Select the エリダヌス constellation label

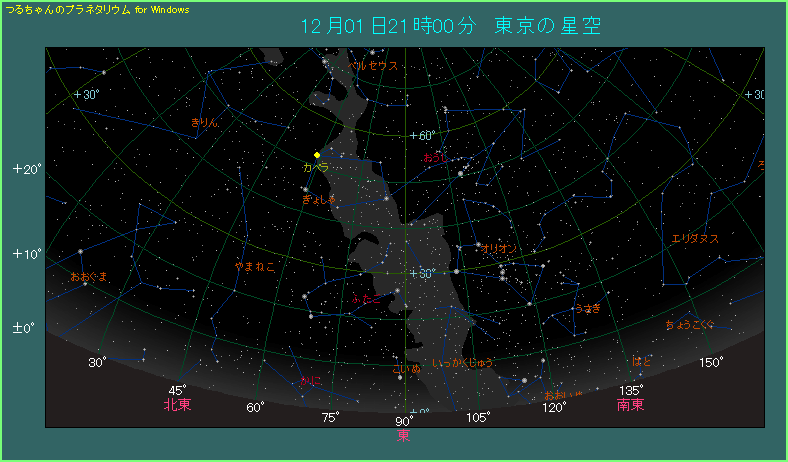coord(695,238)
